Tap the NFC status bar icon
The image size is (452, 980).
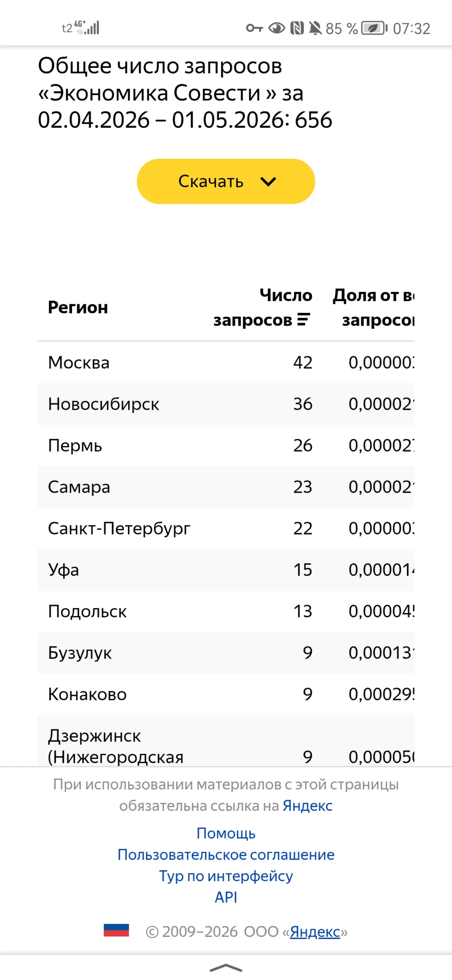click(x=297, y=28)
